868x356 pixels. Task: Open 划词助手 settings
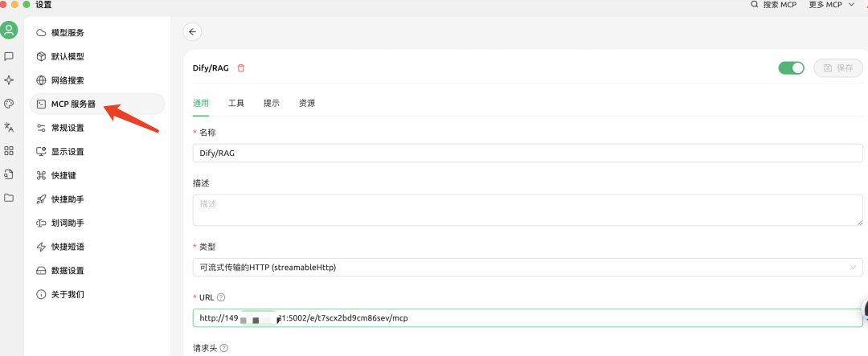coord(97,223)
